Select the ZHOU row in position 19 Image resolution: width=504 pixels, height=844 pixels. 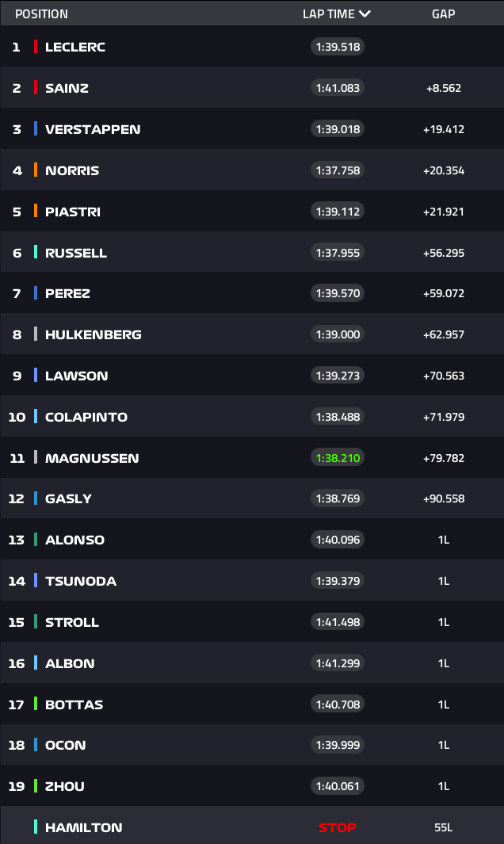(252, 786)
